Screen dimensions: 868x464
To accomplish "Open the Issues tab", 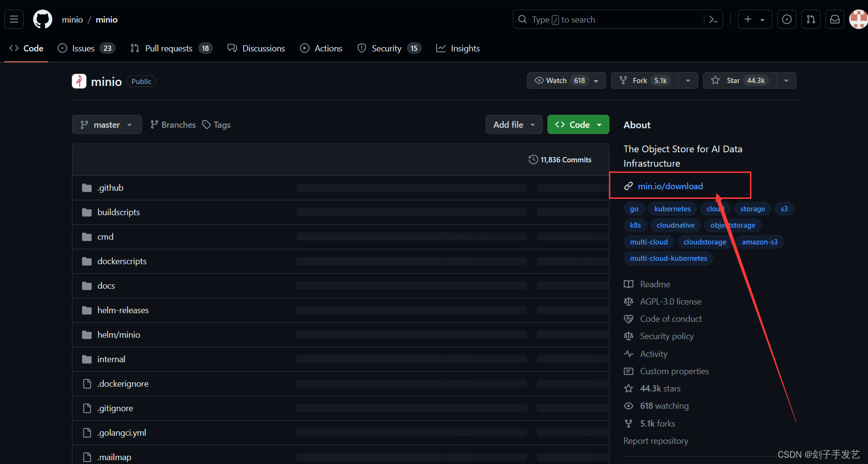I will pyautogui.click(x=86, y=48).
